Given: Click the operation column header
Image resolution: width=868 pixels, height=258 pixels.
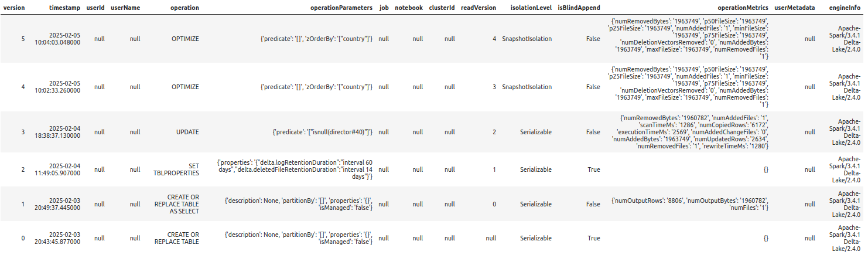Looking at the screenshot, I should (x=184, y=8).
